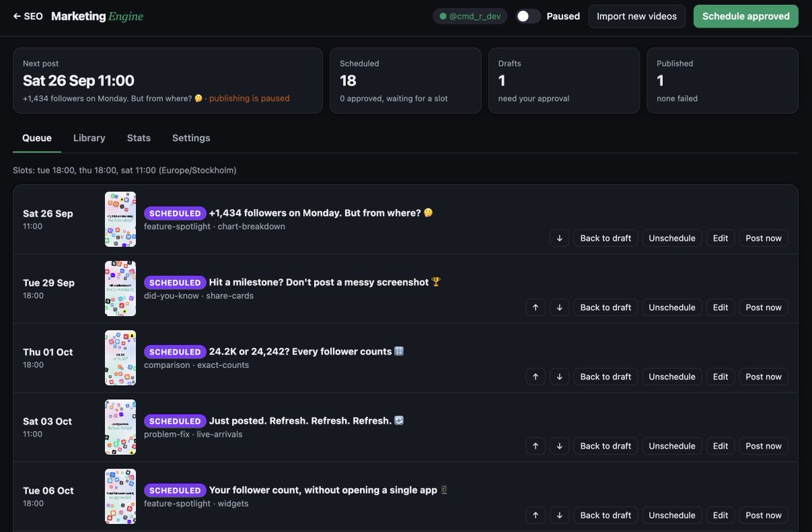Post the 'Hit a milestone?' video now
812x532 pixels.
click(763, 307)
